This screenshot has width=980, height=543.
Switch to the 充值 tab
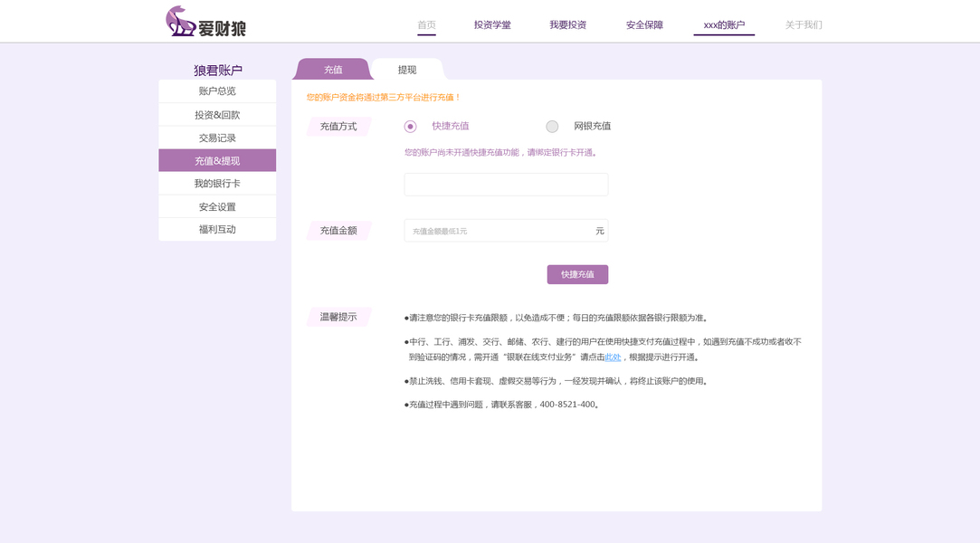click(x=332, y=69)
